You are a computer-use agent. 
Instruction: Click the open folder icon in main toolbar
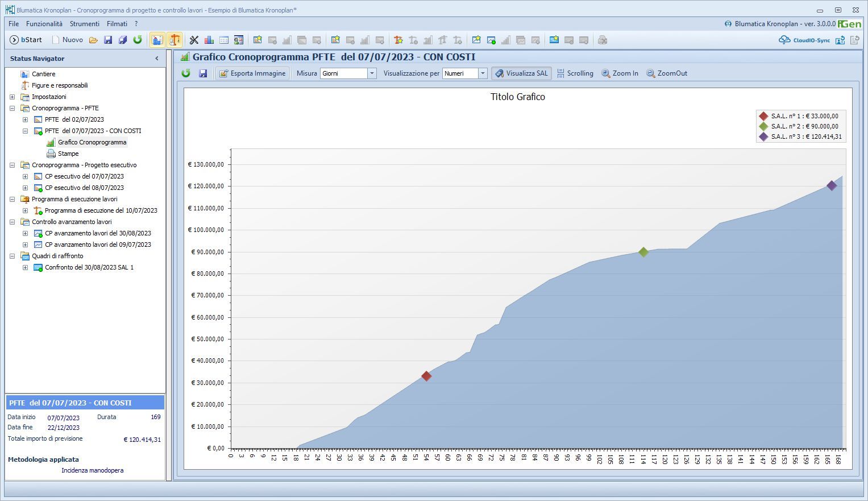click(x=93, y=40)
